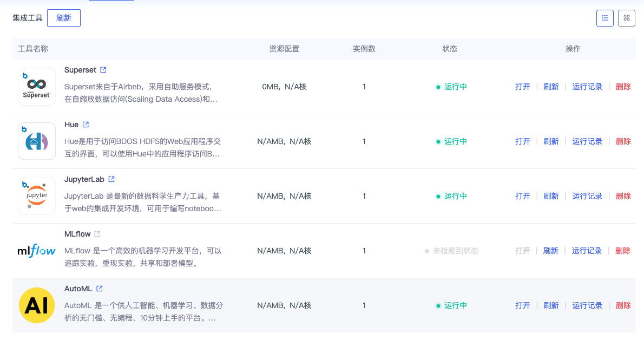Click MLflow's 未检测到状态 status
This screenshot has height=353, width=644.
[x=451, y=251]
